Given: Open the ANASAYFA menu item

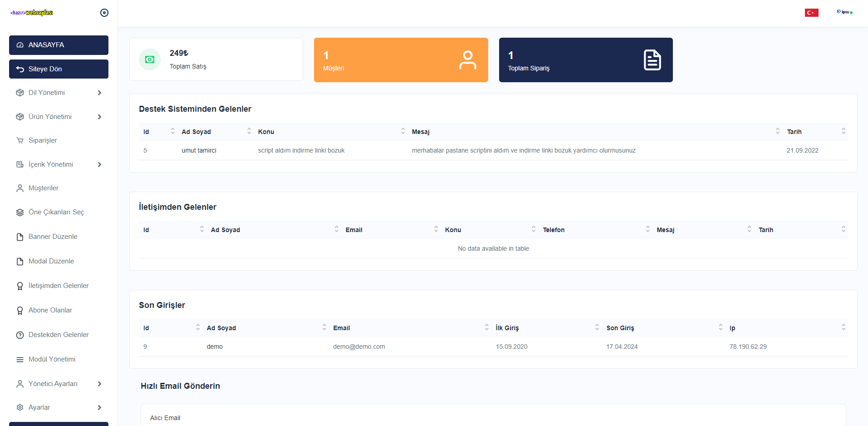Looking at the screenshot, I should pos(59,45).
